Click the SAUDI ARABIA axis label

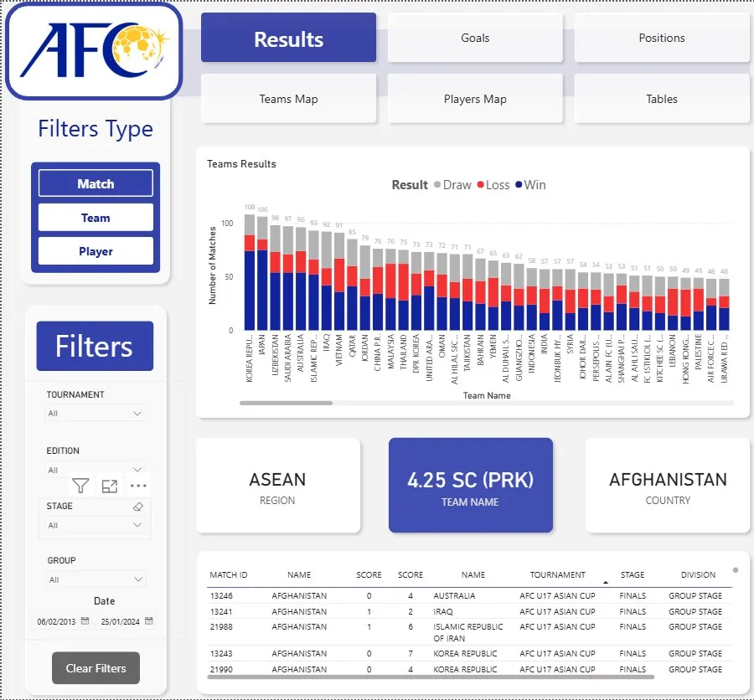point(287,358)
